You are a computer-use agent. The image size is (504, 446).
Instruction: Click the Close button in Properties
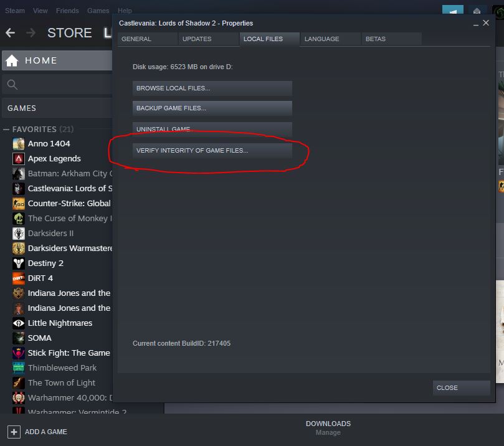point(461,388)
